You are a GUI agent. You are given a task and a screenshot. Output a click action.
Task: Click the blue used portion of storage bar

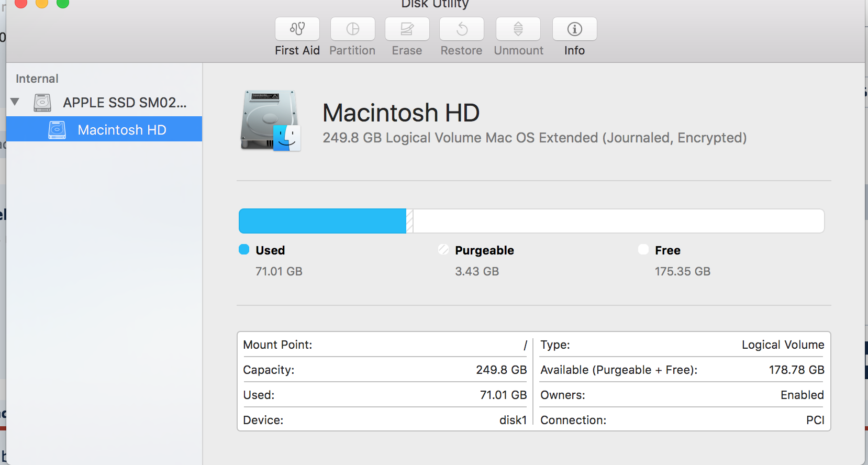[x=322, y=221]
